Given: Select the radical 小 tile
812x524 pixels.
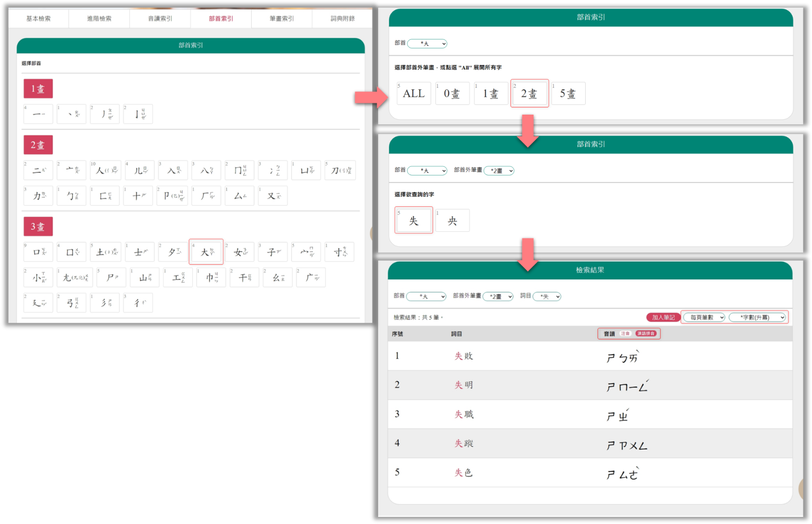Looking at the screenshot, I should click(x=38, y=277).
